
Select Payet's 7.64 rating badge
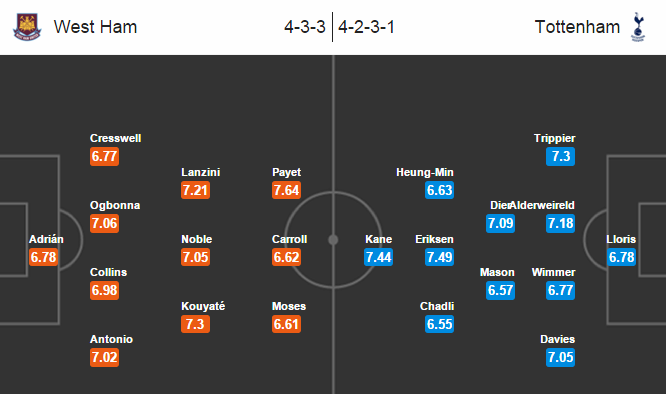click(286, 190)
